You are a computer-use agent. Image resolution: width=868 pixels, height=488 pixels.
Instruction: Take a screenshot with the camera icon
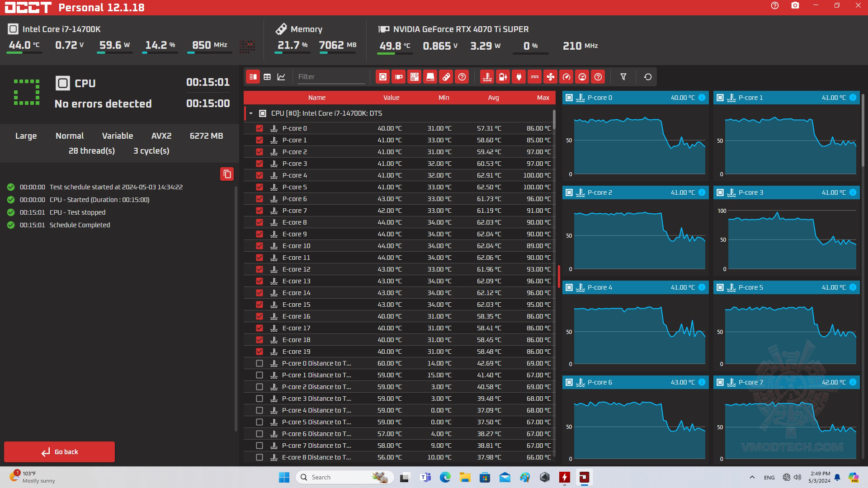click(795, 6)
